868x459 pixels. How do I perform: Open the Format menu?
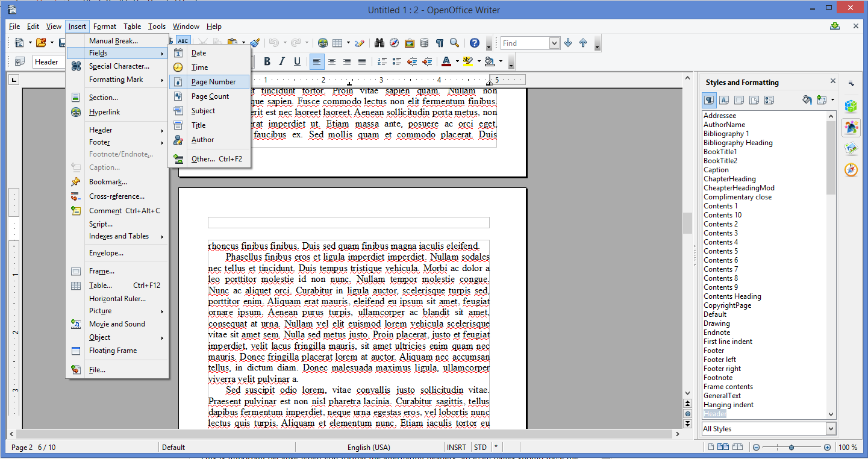pos(105,27)
